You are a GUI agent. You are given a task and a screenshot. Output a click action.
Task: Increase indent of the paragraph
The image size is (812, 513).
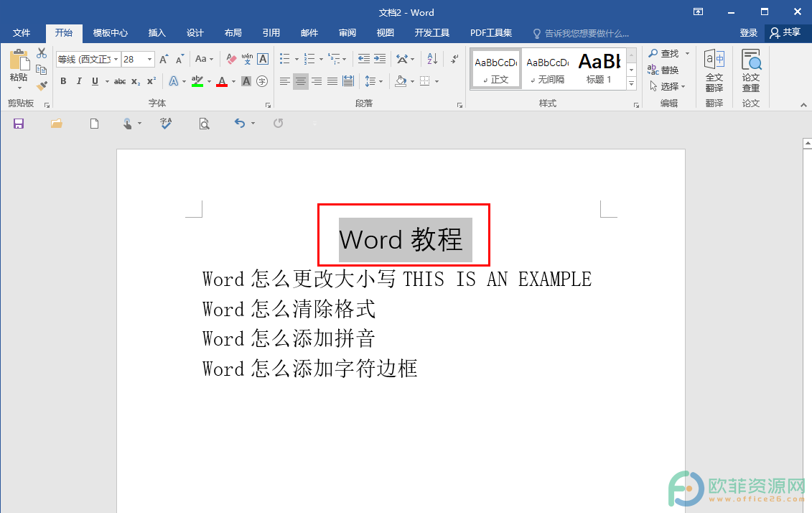click(x=380, y=59)
